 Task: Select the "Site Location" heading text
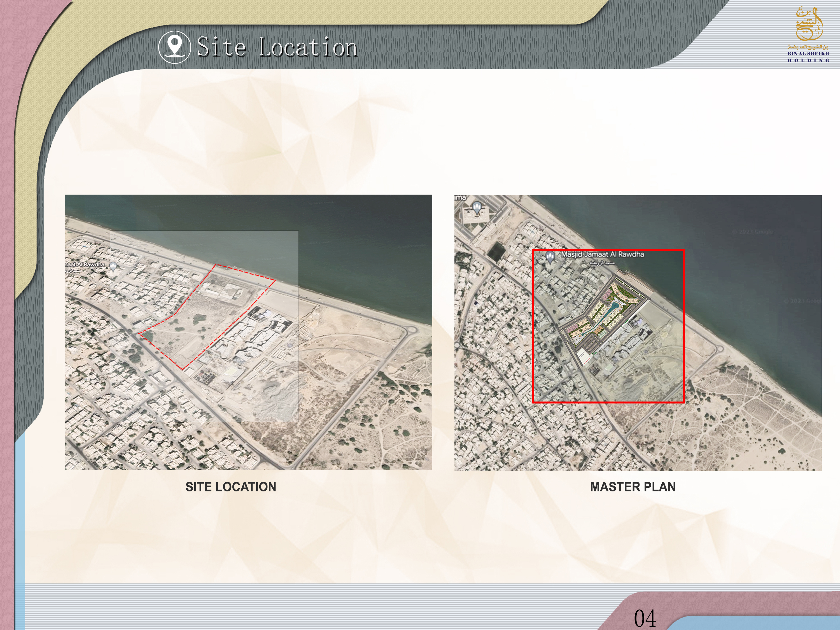tap(277, 47)
